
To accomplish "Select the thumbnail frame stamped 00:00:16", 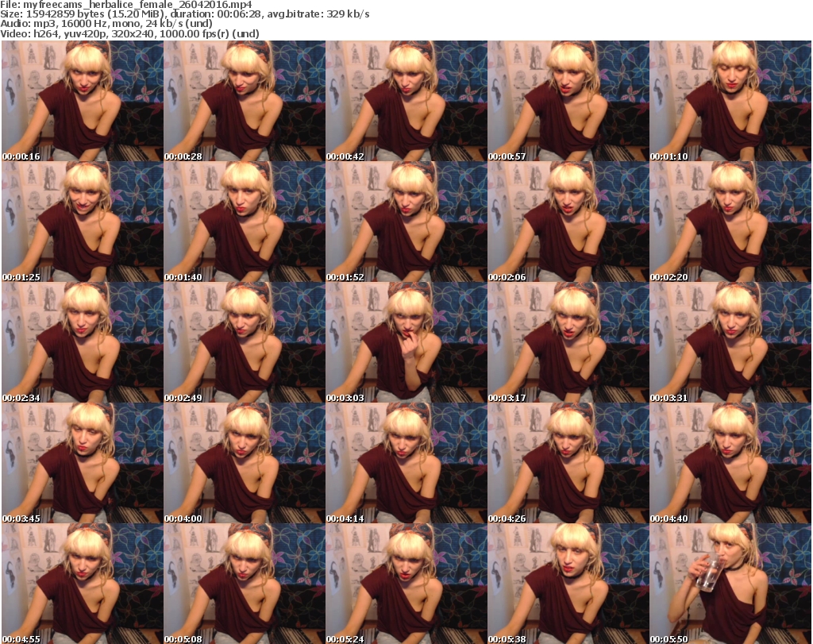I will pos(83,101).
